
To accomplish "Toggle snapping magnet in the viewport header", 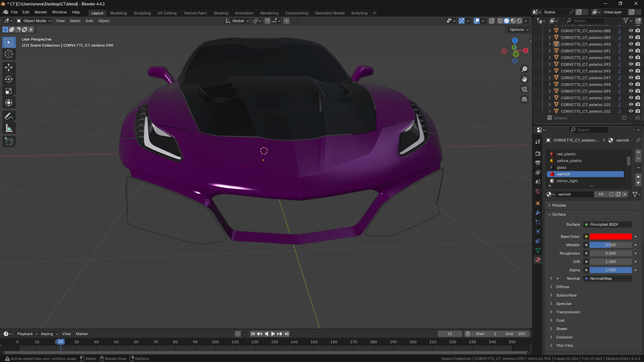I will click(267, 21).
